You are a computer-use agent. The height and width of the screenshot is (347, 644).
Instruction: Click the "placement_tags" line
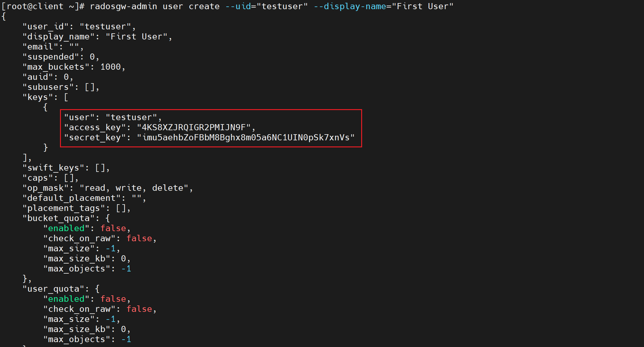tap(76, 208)
